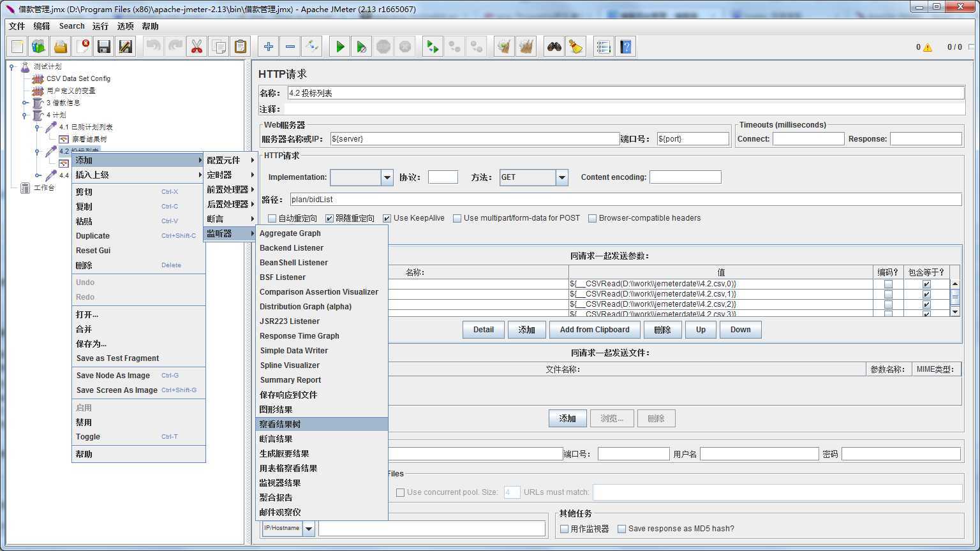
Task: Toggle Use concurrent pool checkbox
Action: 400,492
